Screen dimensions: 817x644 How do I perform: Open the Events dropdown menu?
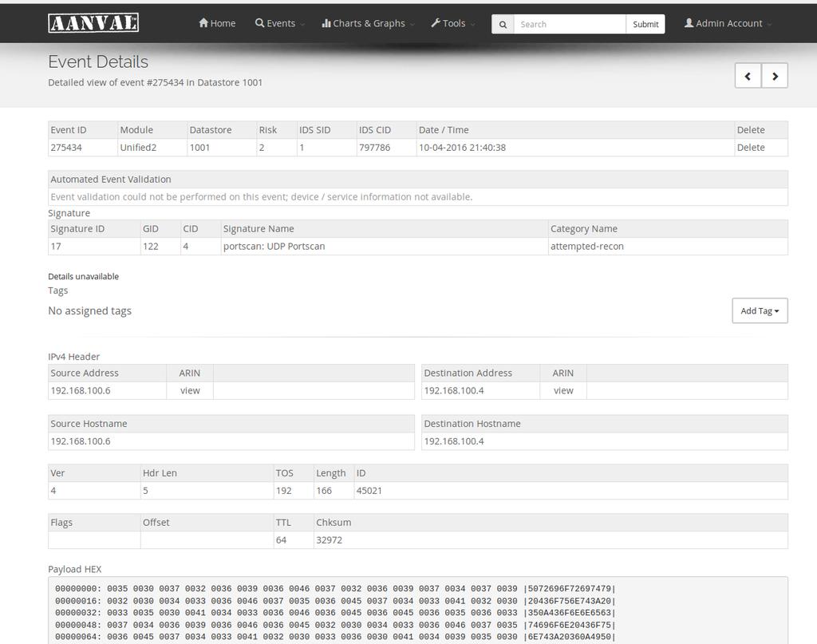(x=279, y=23)
